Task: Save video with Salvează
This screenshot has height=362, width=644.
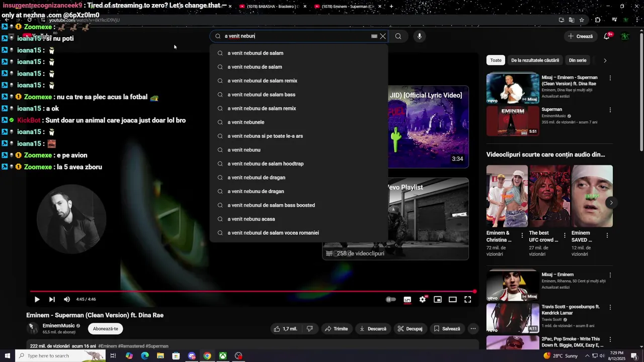Action: coord(447,329)
